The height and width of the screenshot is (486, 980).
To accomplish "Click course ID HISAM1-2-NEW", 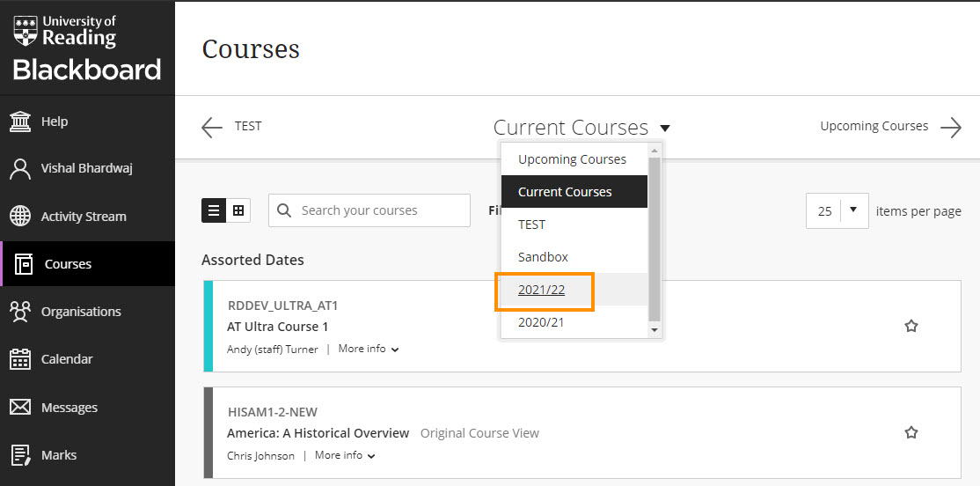I will point(273,412).
